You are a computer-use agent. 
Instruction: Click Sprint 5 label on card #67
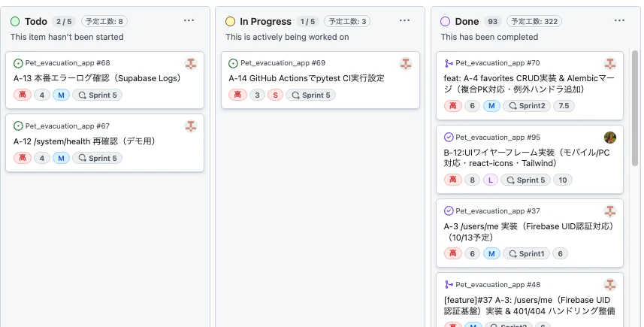98,158
